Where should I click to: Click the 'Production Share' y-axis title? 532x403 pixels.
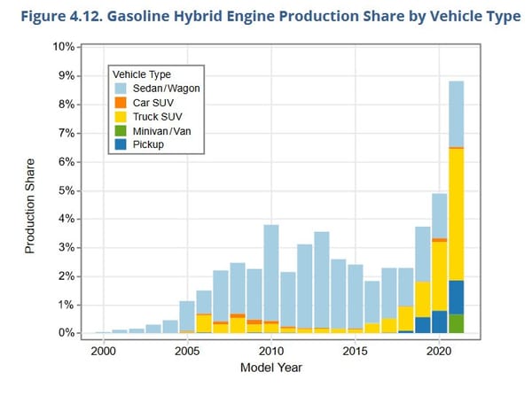coord(30,206)
